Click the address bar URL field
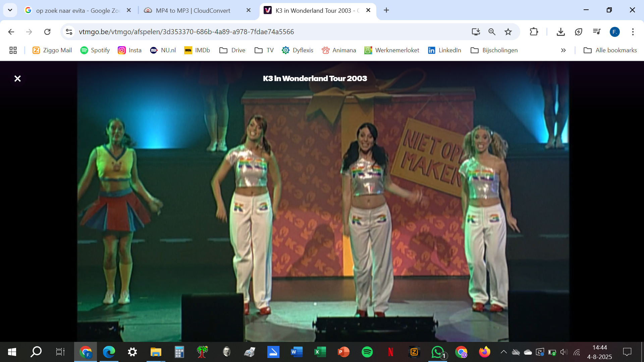 (235, 32)
